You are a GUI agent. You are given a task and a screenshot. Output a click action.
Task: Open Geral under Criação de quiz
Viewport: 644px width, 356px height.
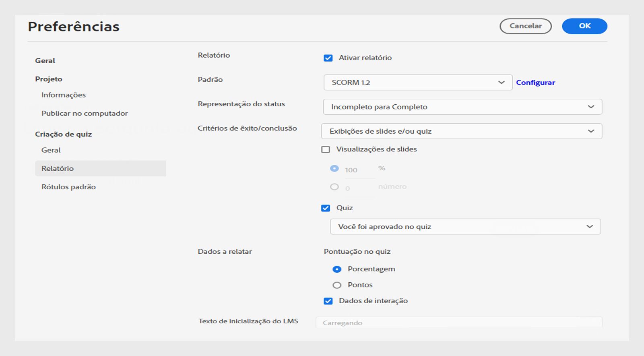(x=51, y=150)
